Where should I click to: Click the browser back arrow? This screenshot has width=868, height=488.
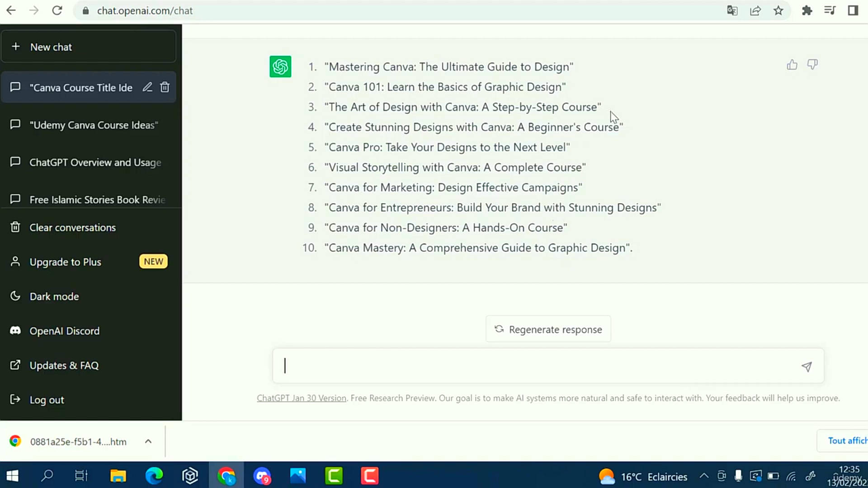tap(11, 10)
